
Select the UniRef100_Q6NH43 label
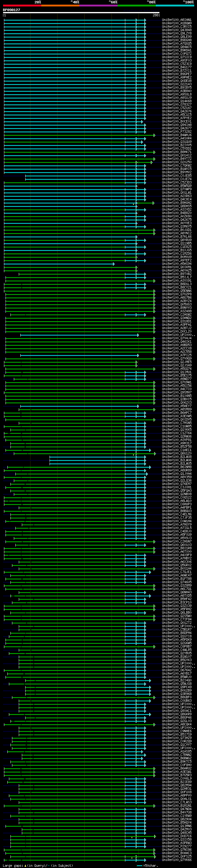tap(177, 592)
